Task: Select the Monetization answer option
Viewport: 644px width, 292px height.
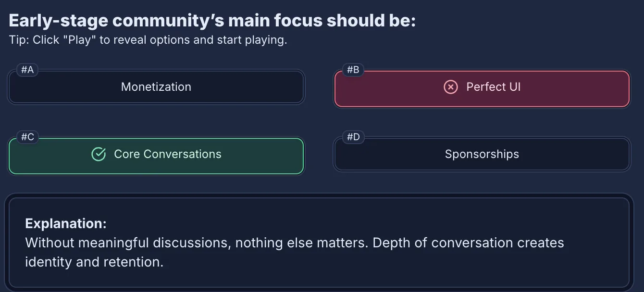Action: [156, 87]
